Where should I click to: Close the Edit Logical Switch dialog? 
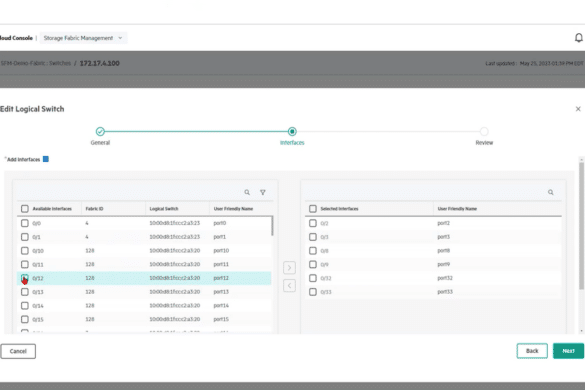click(578, 109)
